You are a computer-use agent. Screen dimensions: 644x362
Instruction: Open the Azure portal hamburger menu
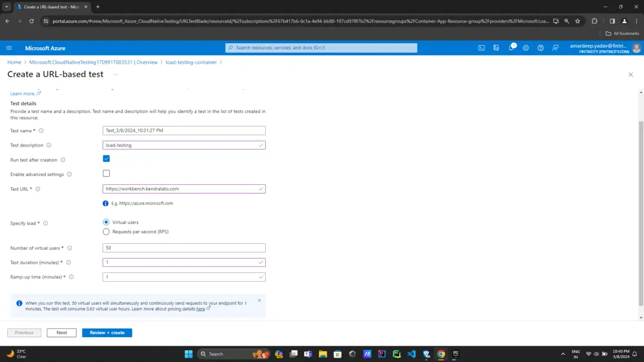[x=8, y=48]
